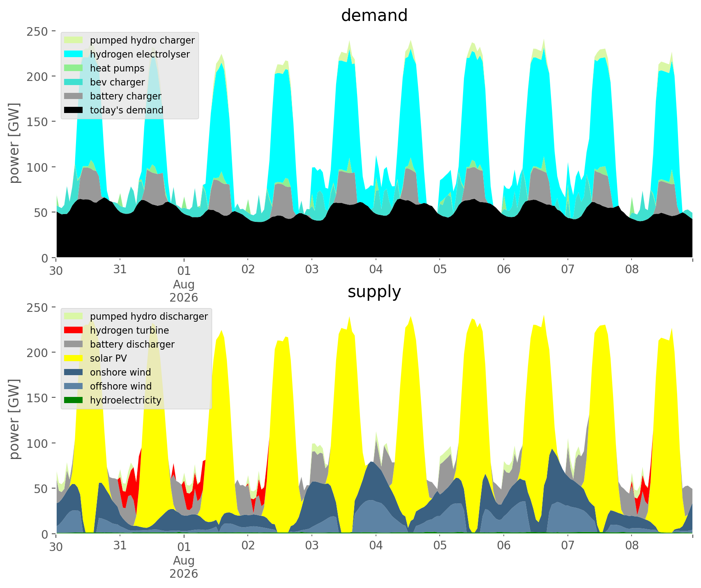This screenshot has width=701, height=588.
Task: Click the "supply" chart title
Action: (x=374, y=292)
